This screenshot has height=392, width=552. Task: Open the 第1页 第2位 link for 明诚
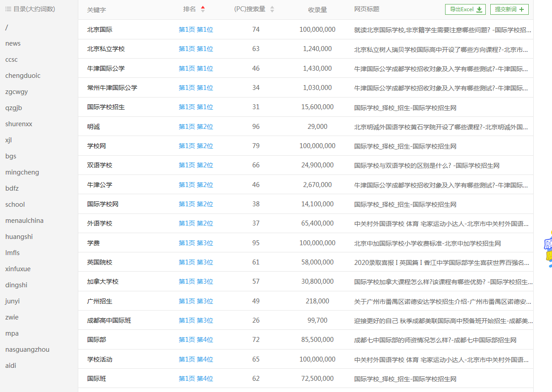[x=196, y=127]
